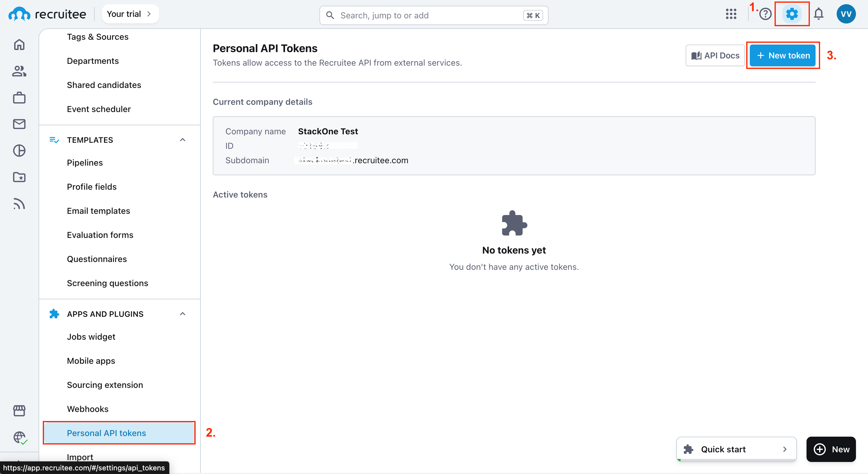Open the Jobs briefcase icon
Viewport: 868px width, 474px height.
(19, 98)
